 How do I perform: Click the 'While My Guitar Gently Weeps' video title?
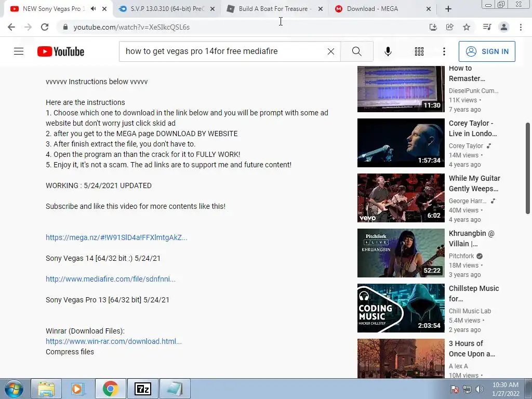point(474,183)
